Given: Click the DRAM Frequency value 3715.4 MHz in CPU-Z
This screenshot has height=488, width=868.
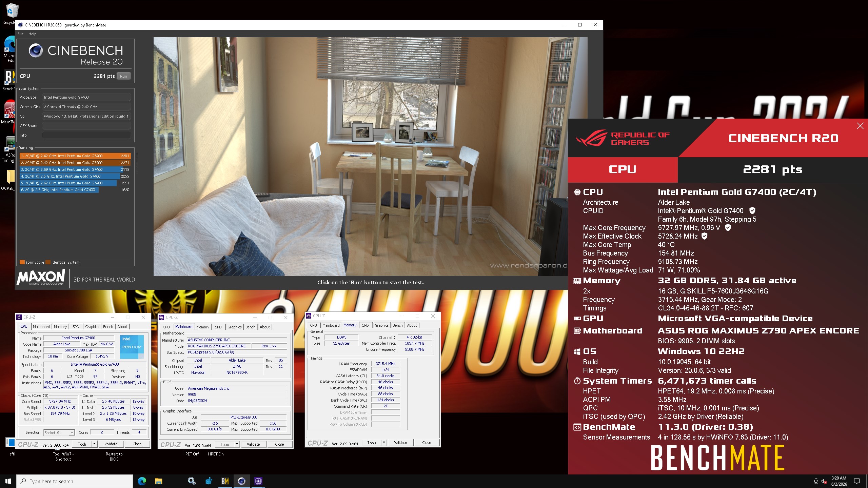Looking at the screenshot, I should (x=386, y=364).
